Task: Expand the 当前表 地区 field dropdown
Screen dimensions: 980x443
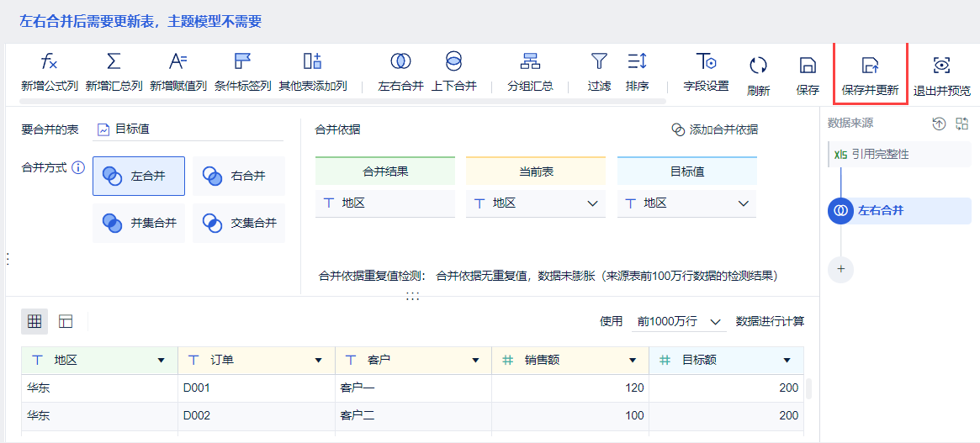Action: [x=592, y=203]
